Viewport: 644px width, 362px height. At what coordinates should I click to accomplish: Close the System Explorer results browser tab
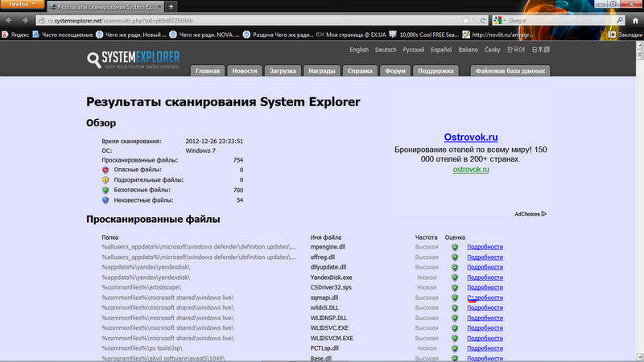159,6
